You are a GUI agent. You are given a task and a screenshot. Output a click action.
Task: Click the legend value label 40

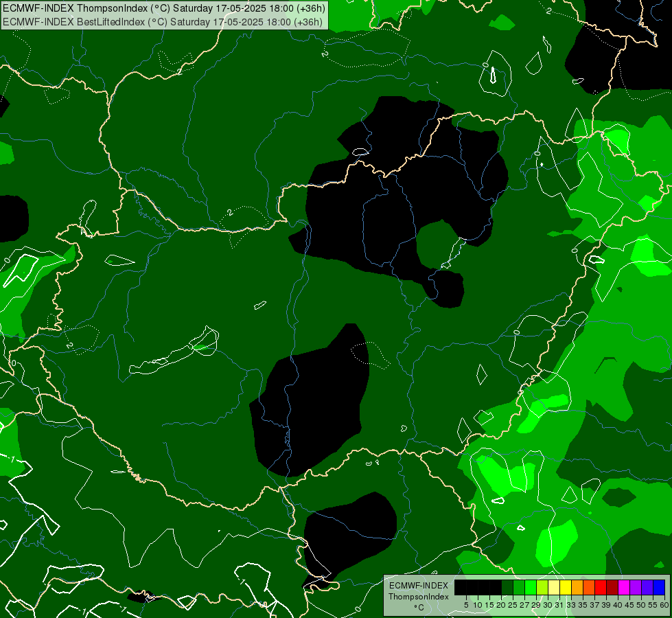click(x=618, y=605)
